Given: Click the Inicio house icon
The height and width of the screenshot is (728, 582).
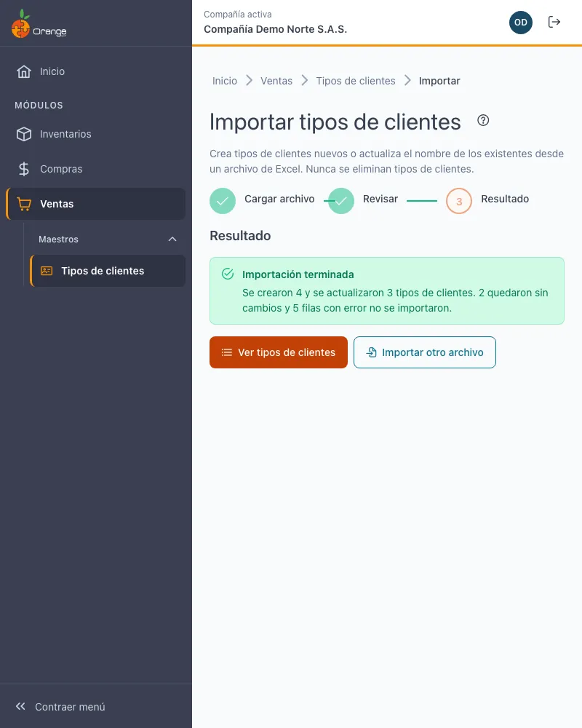Looking at the screenshot, I should point(24,71).
